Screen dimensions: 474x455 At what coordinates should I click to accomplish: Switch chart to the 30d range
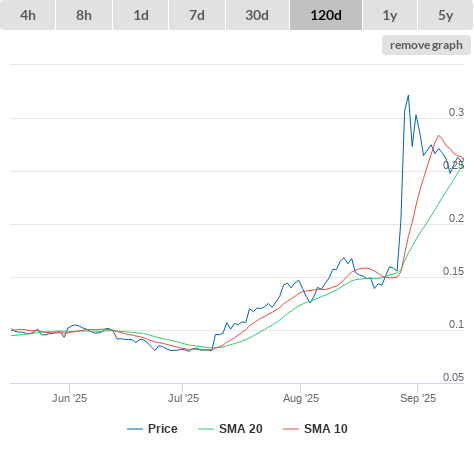coord(257,15)
